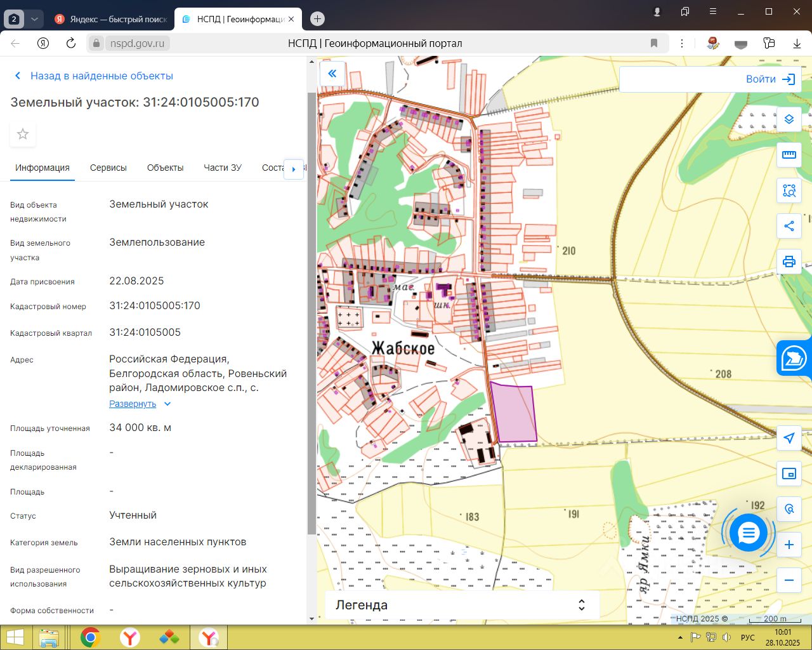
Task: Select the search-by-area tool
Action: [x=789, y=190]
